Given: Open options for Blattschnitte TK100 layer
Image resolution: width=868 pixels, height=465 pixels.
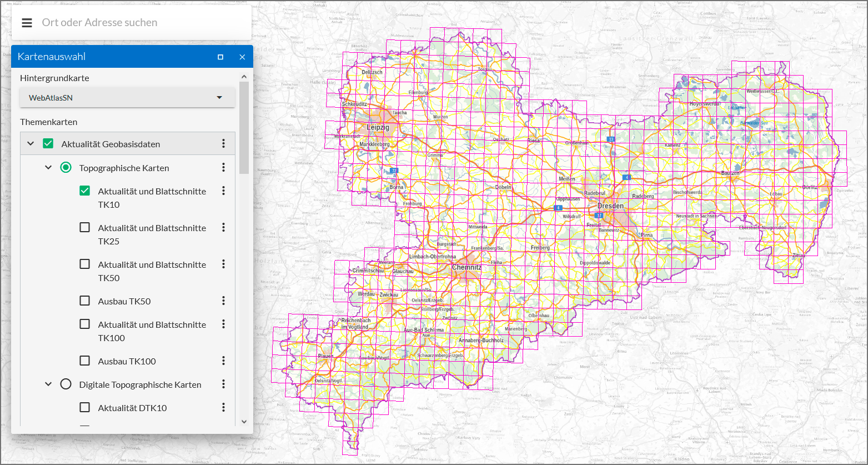Looking at the screenshot, I should [223, 324].
